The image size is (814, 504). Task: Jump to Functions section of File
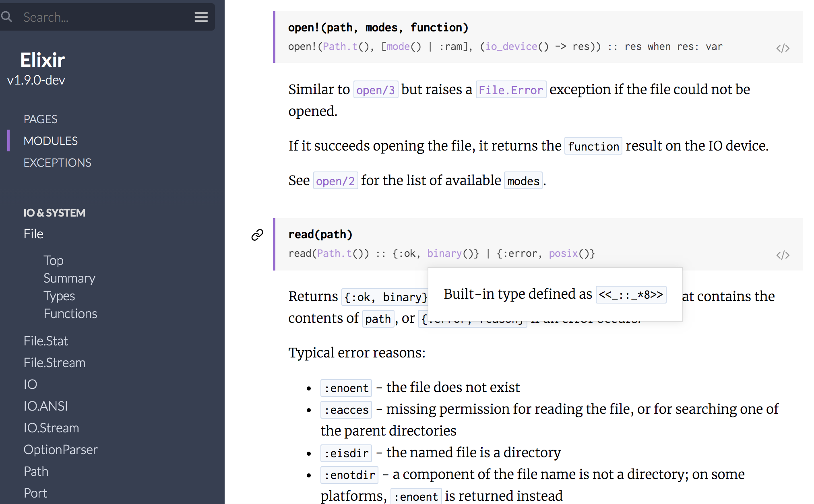click(70, 314)
